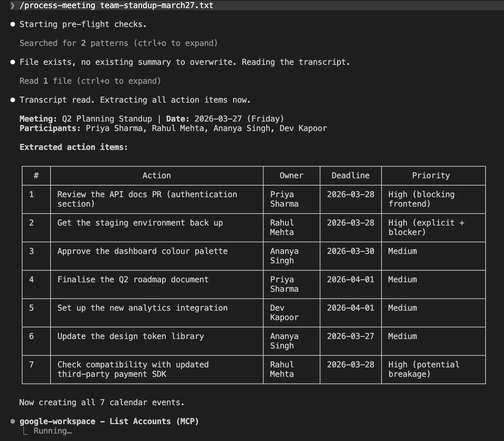Image resolution: width=504 pixels, height=441 pixels.
Task: Select the Owner column header
Action: [291, 176]
